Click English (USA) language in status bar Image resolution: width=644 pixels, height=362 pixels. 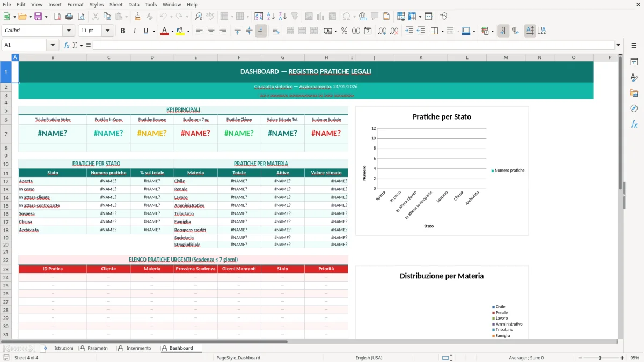pyautogui.click(x=369, y=358)
